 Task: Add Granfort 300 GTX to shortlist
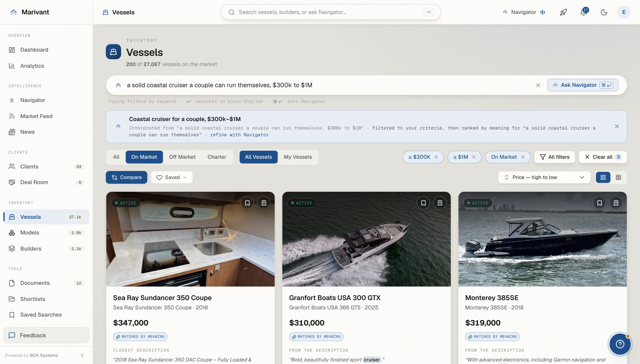440,203
